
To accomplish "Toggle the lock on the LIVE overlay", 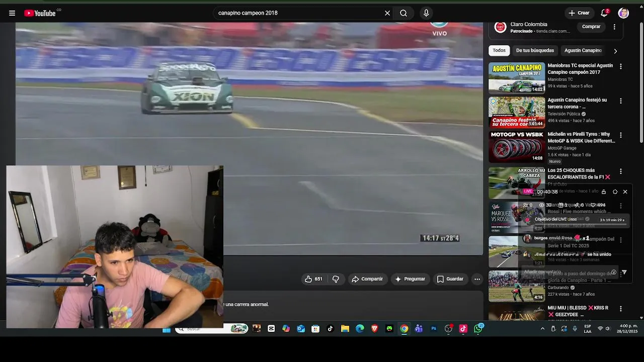I will click(x=604, y=192).
